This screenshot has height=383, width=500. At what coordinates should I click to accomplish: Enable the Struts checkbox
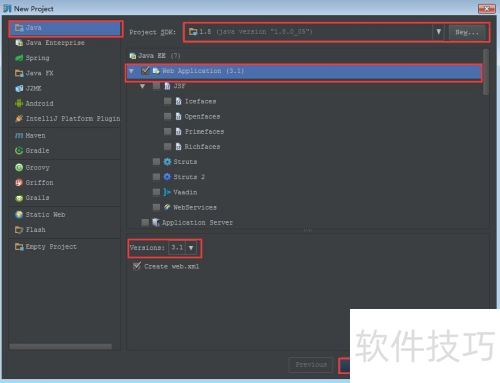156,162
